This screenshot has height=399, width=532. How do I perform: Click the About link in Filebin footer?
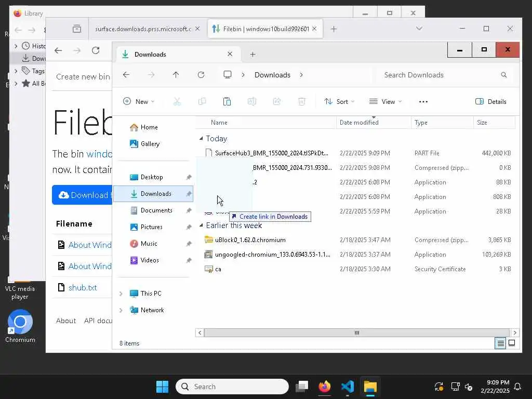coord(66,321)
